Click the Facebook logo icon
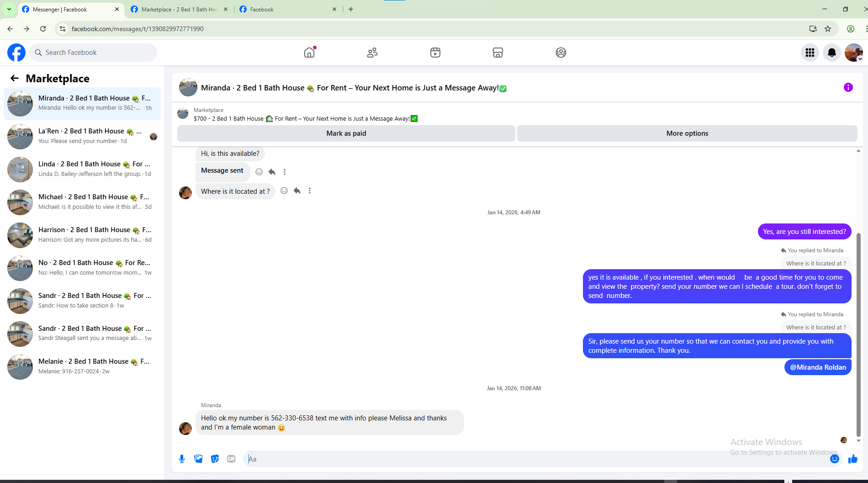 pos(16,53)
